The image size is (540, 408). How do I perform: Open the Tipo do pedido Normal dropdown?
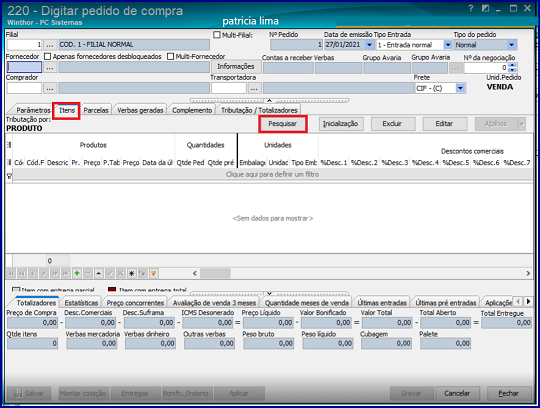(511, 45)
